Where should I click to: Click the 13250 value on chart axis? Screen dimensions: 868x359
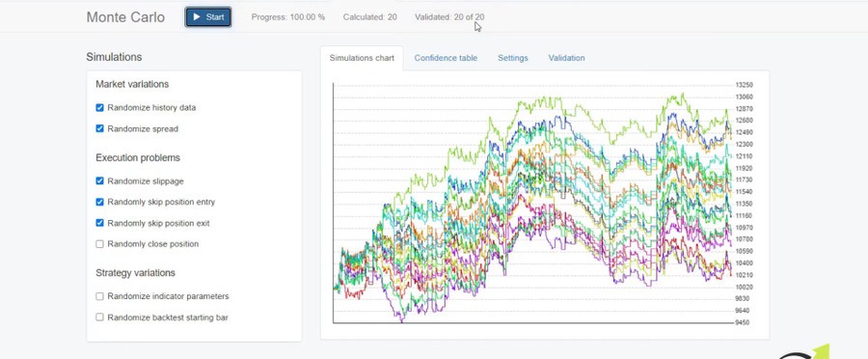[x=744, y=85]
